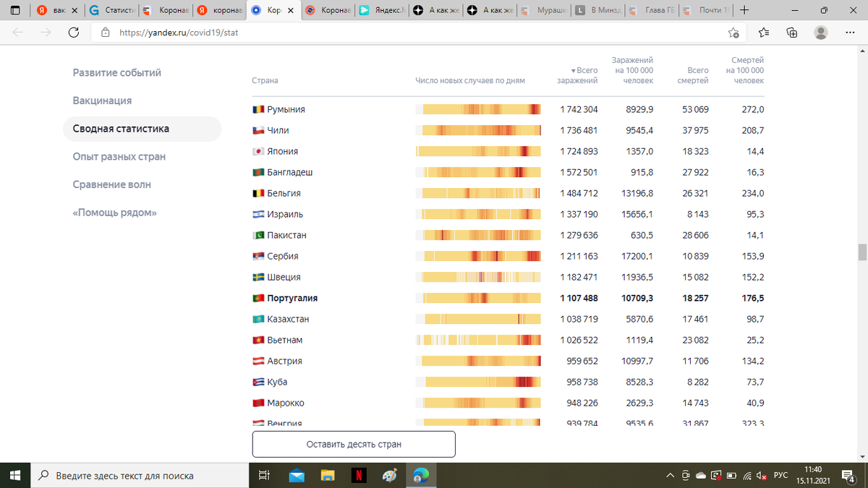The height and width of the screenshot is (488, 868).
Task: Click 'Оставить десять стран' button
Action: 354,444
